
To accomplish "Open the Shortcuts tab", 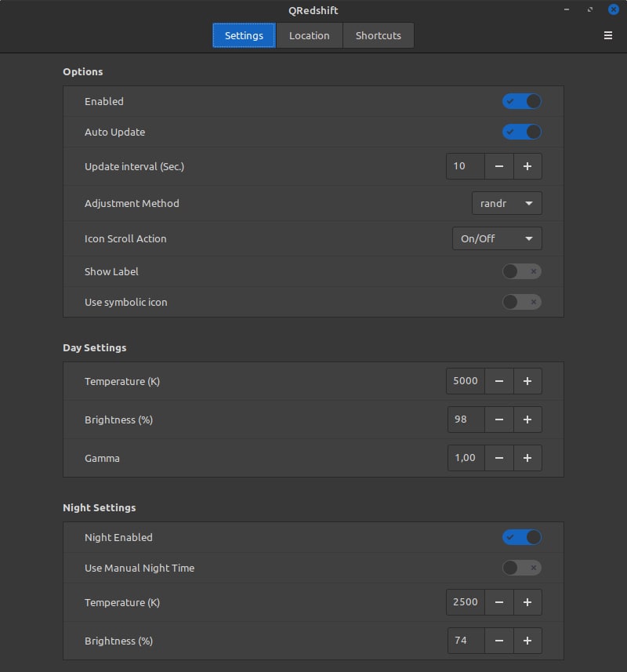I will pyautogui.click(x=379, y=35).
